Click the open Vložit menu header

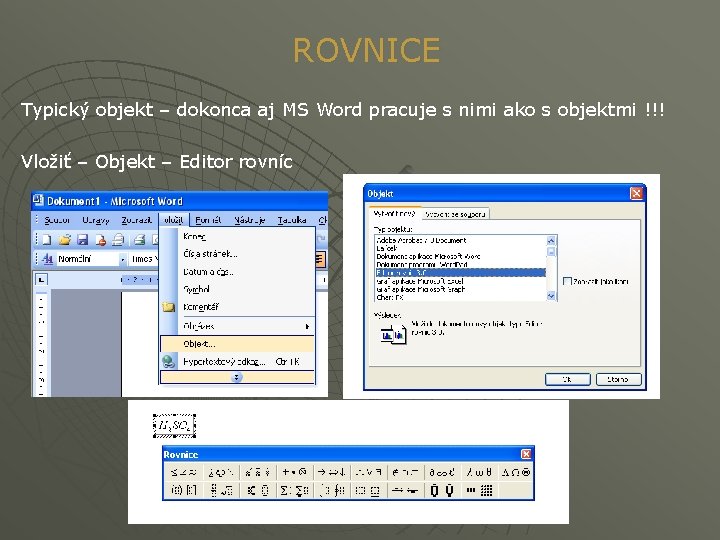(174, 220)
